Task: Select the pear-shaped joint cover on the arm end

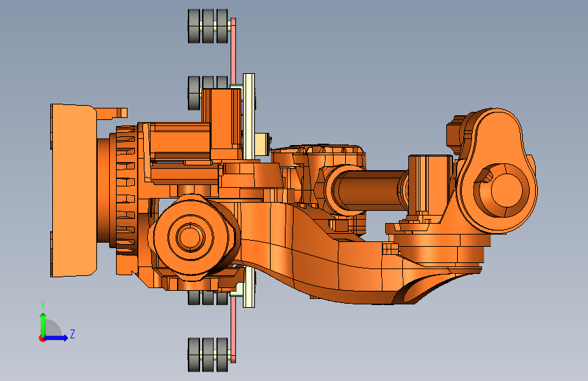Action: [497, 171]
